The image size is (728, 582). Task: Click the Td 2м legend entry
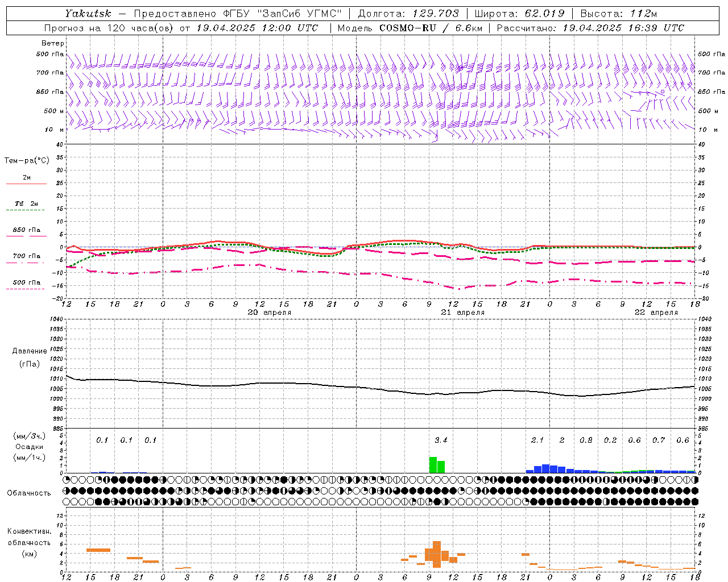click(x=26, y=203)
